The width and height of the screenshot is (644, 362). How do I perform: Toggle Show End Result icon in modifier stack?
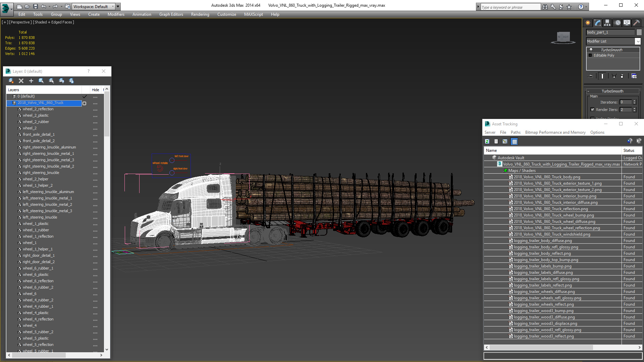click(602, 76)
